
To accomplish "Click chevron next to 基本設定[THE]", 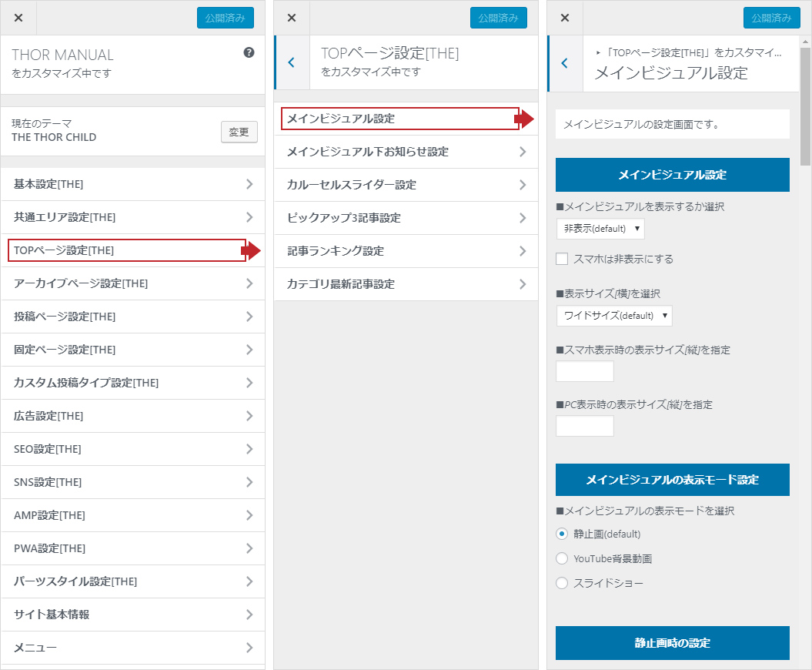I will click(249, 184).
